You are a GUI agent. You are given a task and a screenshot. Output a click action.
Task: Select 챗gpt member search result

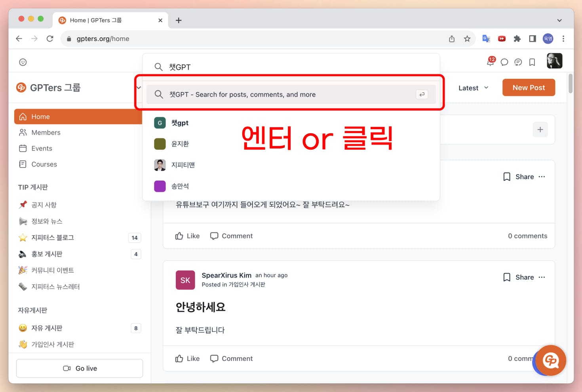click(x=291, y=123)
